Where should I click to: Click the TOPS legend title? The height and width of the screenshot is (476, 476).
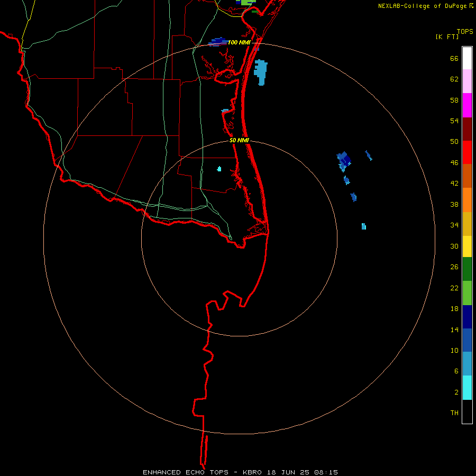(465, 31)
